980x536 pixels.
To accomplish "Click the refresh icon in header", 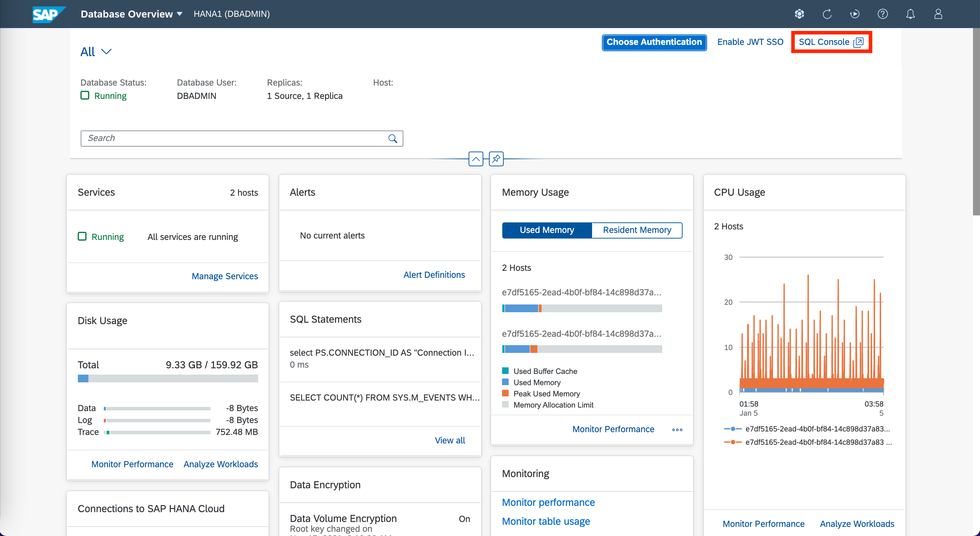I will [827, 14].
